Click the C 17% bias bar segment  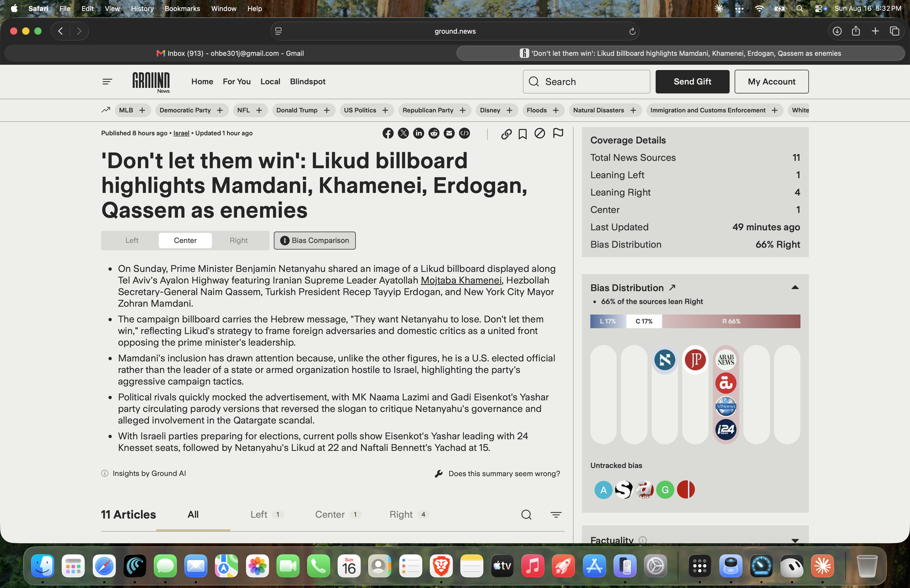click(644, 322)
